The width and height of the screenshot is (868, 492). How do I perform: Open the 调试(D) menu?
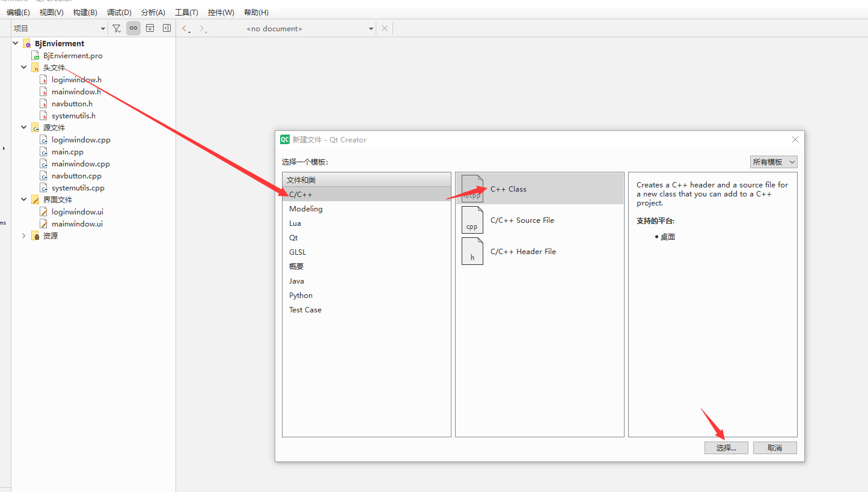click(x=119, y=12)
